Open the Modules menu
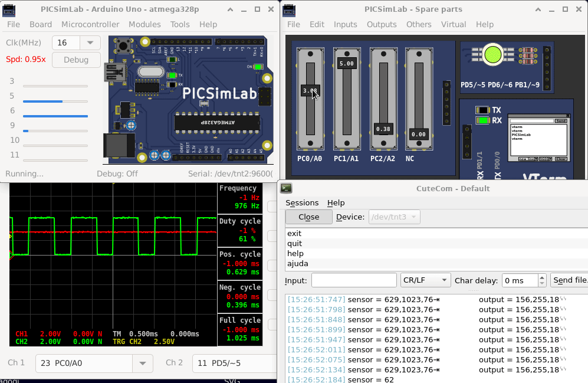The height and width of the screenshot is (383, 588). (144, 24)
